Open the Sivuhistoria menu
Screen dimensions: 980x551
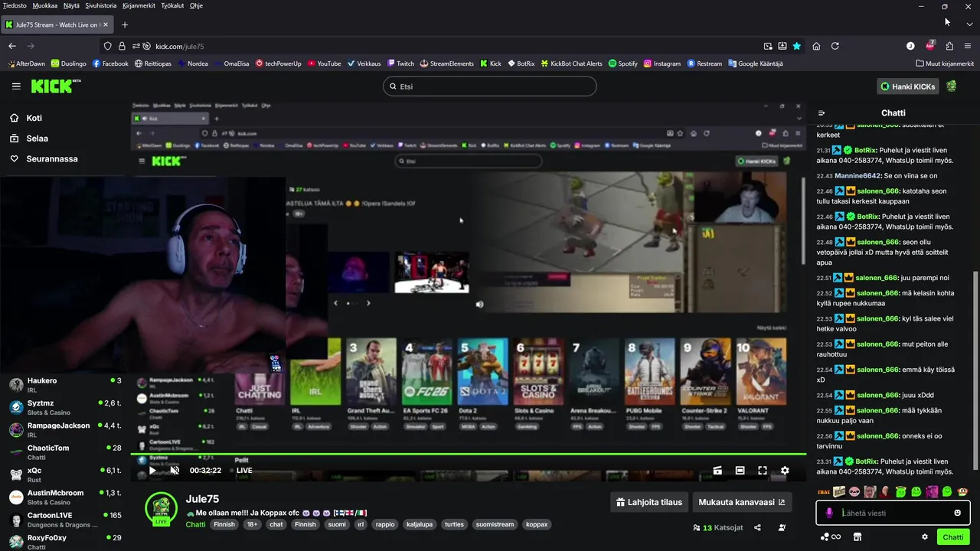[101, 5]
